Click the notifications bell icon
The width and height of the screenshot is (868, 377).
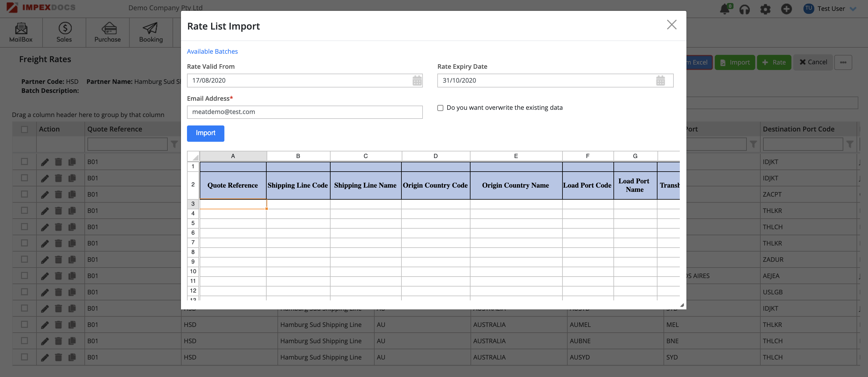pyautogui.click(x=724, y=9)
